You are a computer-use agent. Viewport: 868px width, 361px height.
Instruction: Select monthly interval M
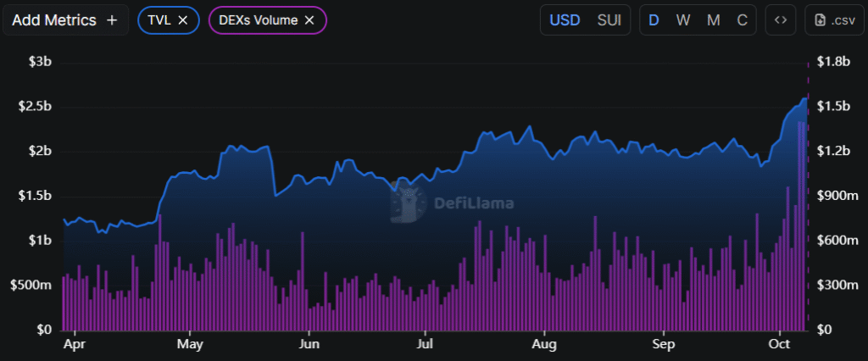pyautogui.click(x=714, y=19)
